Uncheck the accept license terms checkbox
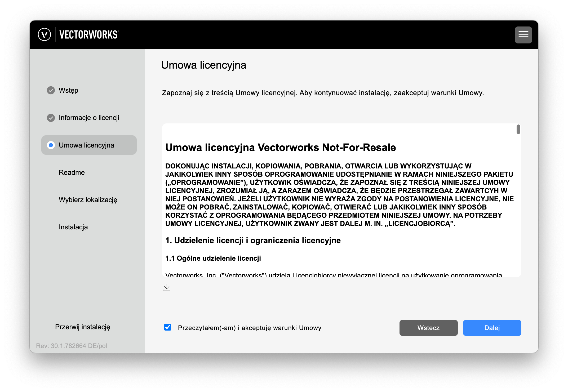568x392 pixels. 168,327
